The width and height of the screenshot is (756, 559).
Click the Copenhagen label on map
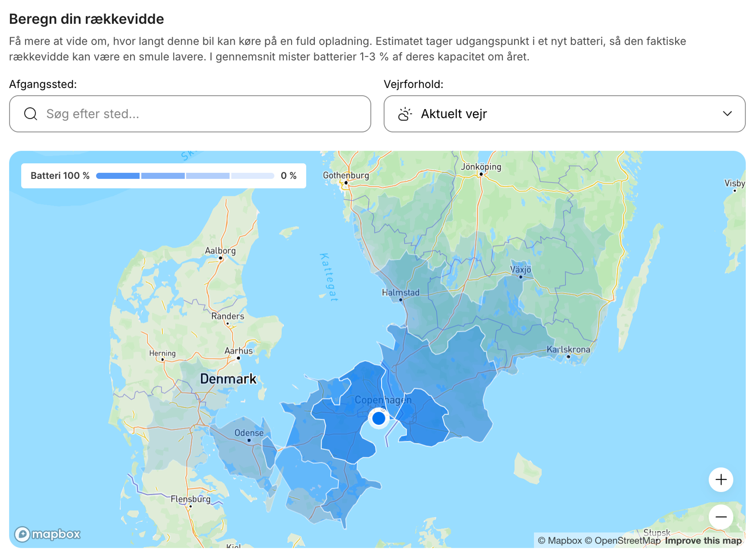(x=383, y=400)
